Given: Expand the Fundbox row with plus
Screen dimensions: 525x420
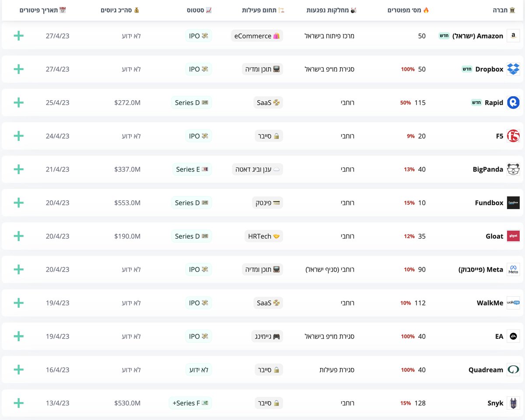Looking at the screenshot, I should tap(18, 203).
